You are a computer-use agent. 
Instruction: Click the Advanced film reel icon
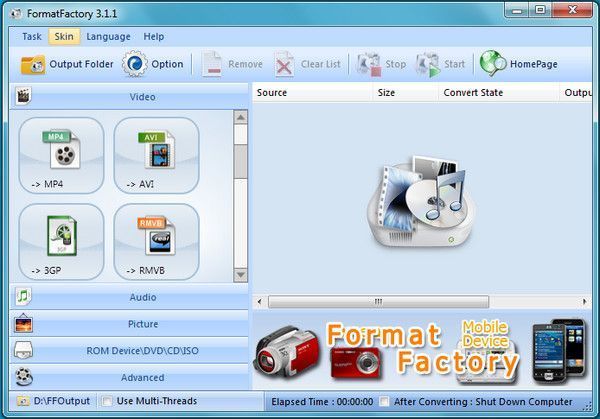click(24, 377)
